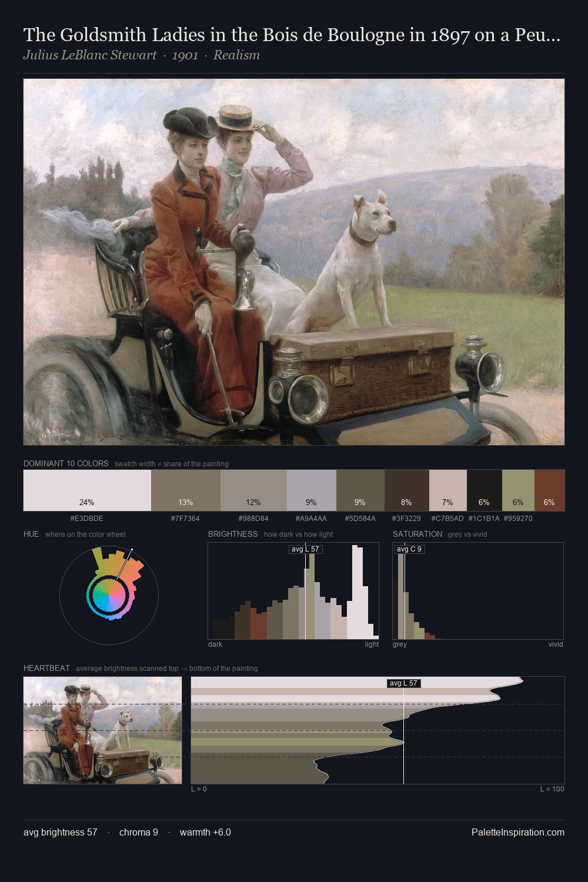Click the BRIGHTNESS section heading

(233, 534)
